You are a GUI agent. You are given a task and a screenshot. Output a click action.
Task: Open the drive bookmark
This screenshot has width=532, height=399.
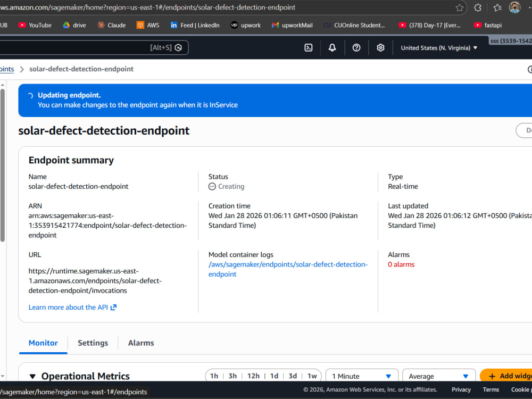click(74, 25)
